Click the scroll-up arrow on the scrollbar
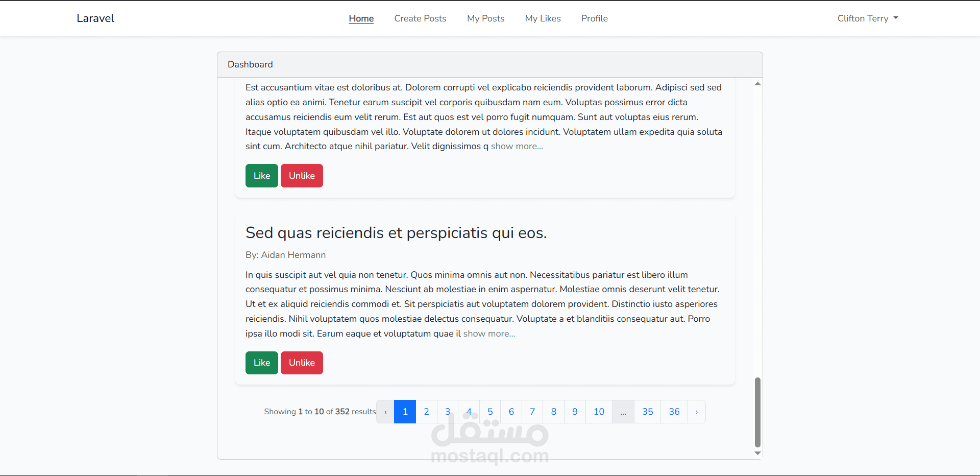 pos(757,83)
